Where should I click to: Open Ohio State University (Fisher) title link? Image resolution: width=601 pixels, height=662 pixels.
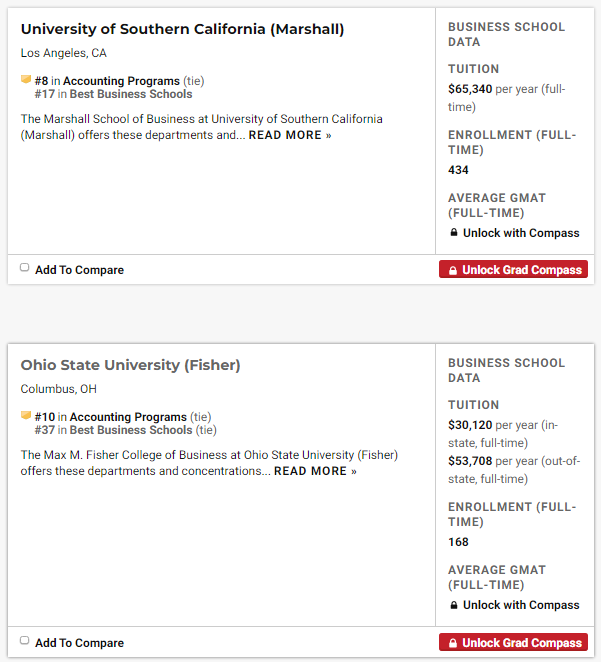(130, 365)
